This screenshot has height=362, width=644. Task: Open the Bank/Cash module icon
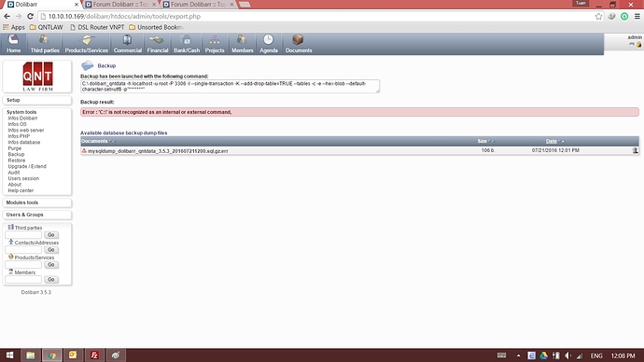[187, 40]
